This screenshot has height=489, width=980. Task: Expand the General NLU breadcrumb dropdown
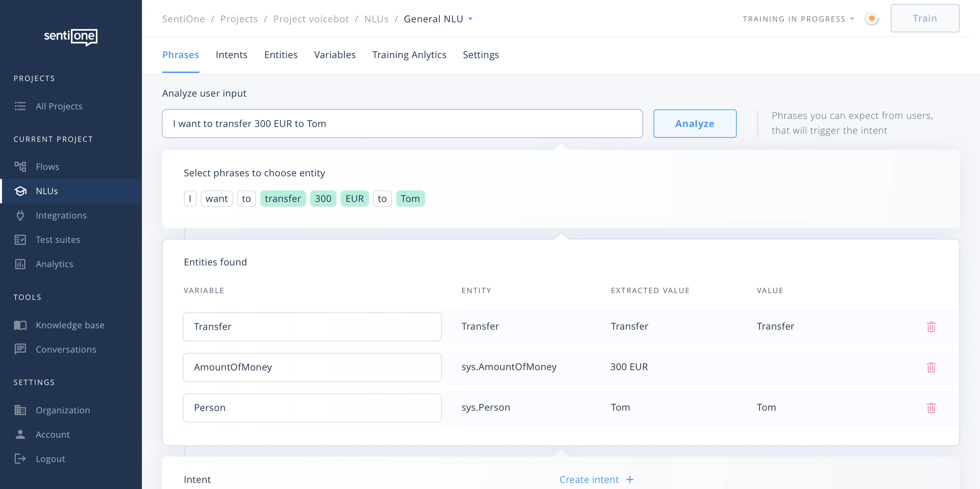click(x=470, y=19)
